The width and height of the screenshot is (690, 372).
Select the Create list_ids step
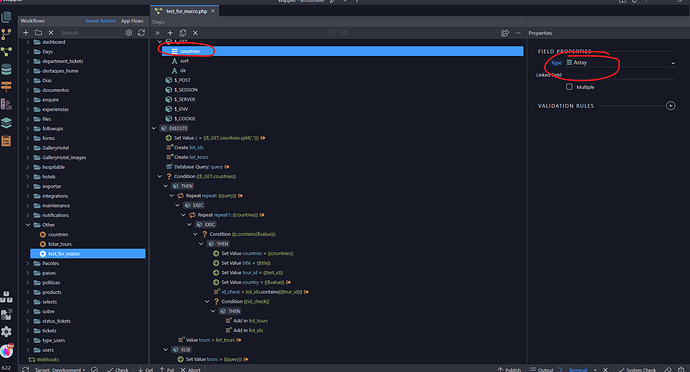point(185,147)
